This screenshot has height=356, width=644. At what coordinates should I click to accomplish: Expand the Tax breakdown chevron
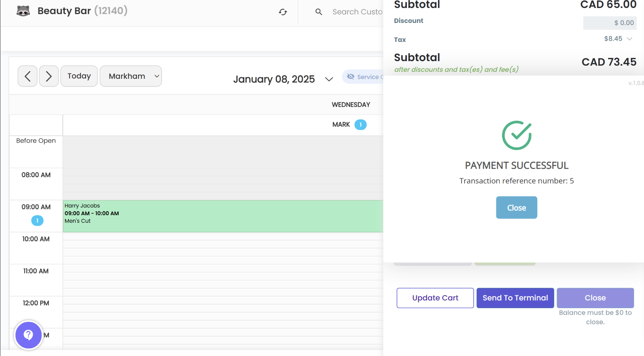point(630,39)
